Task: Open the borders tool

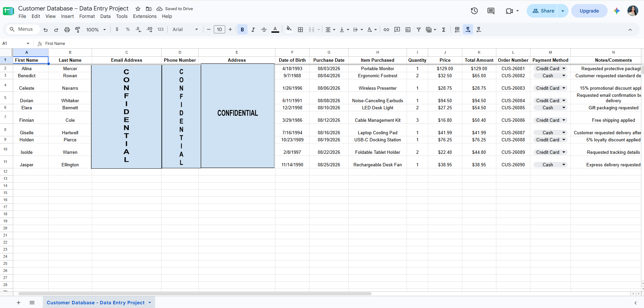Action: (x=300, y=30)
